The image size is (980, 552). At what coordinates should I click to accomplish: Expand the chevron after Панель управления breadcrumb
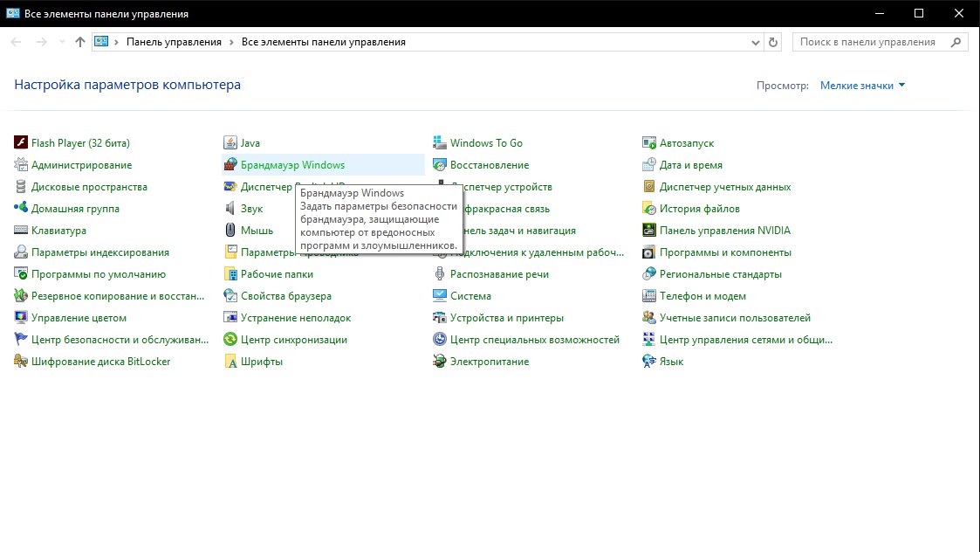point(231,42)
